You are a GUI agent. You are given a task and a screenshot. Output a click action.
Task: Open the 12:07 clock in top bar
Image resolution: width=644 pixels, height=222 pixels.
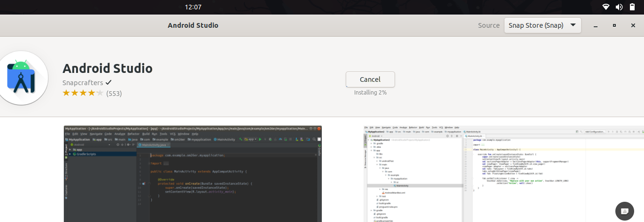tap(193, 7)
